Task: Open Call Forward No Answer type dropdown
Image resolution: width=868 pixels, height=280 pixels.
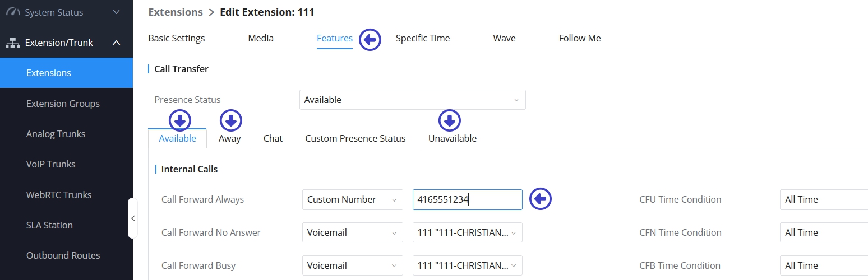Action: (x=352, y=232)
